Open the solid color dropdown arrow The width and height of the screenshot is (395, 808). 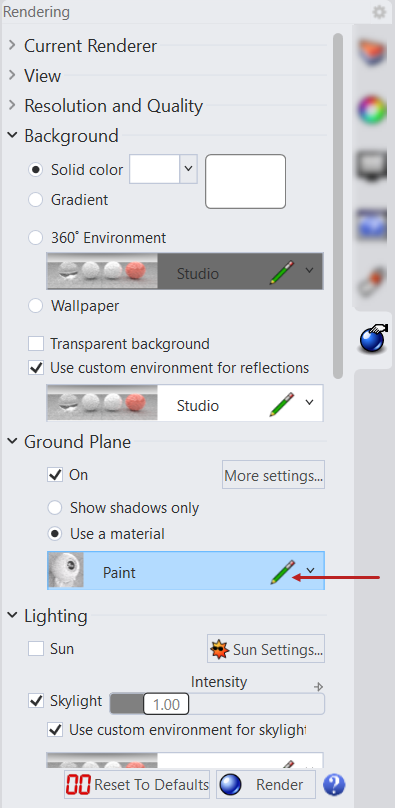(188, 169)
